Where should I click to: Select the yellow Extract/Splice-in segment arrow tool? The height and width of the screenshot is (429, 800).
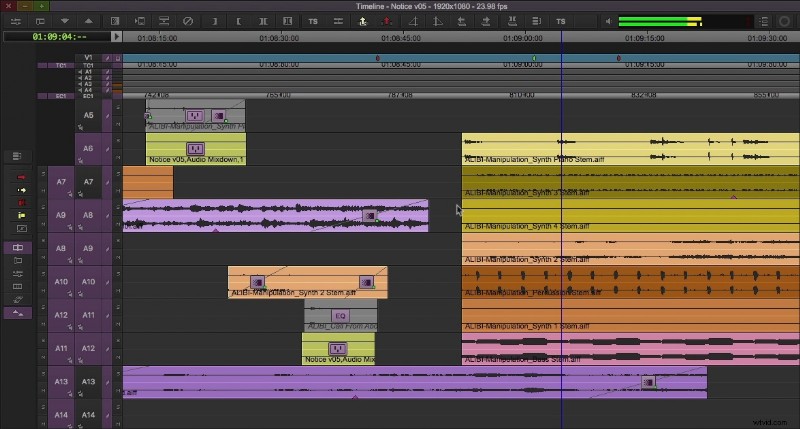tap(21, 190)
